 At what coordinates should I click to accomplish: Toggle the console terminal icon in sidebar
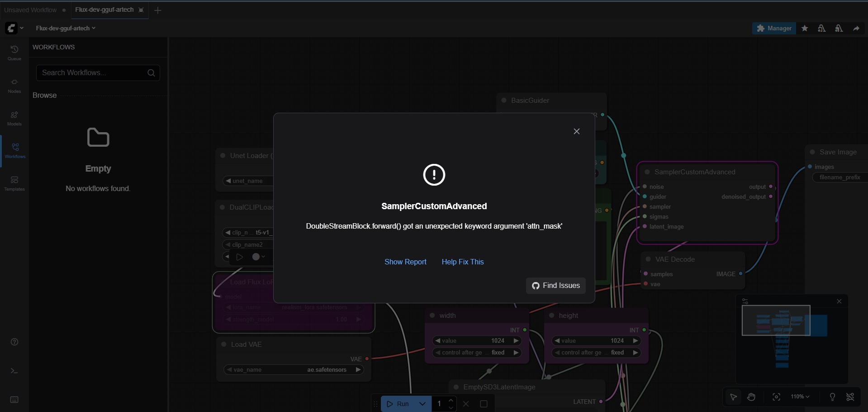(14, 371)
